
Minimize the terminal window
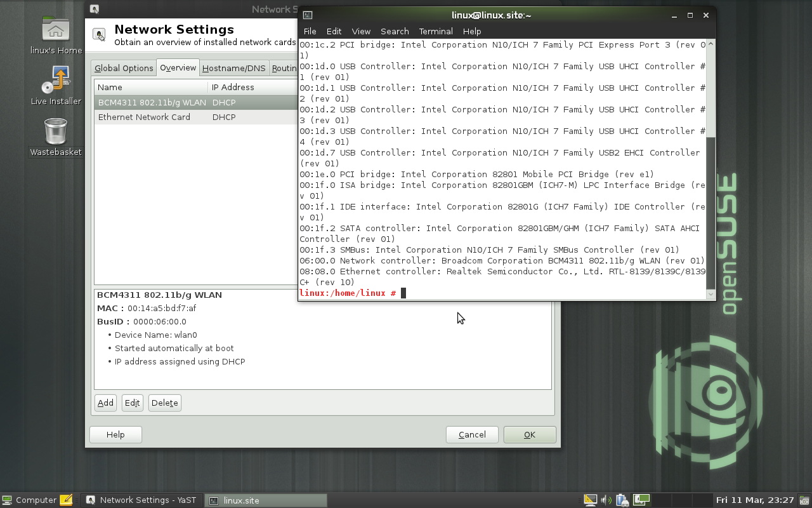coord(674,15)
